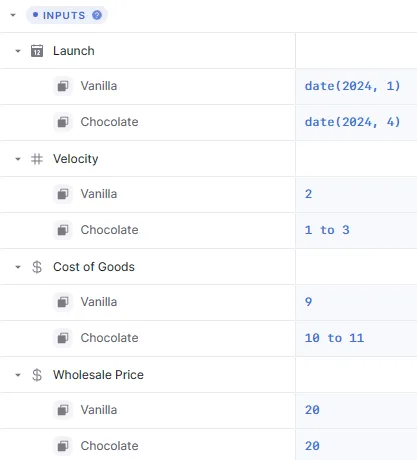Click the dollar icon beside Cost of Goods
417x460 pixels.
(x=37, y=267)
